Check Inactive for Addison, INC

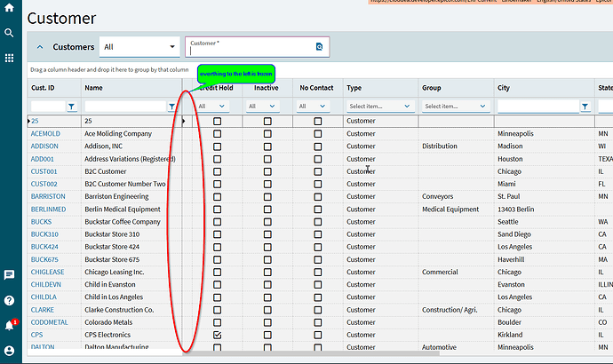click(x=267, y=146)
